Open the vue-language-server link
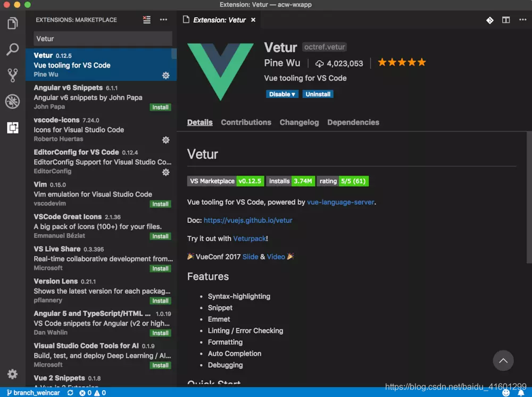The image size is (532, 397). coord(340,202)
